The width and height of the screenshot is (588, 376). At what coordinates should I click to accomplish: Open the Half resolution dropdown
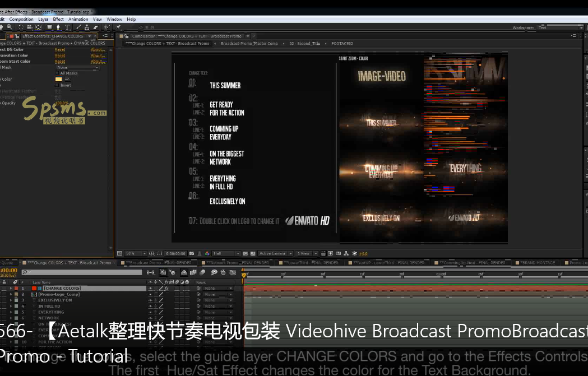pos(226,253)
